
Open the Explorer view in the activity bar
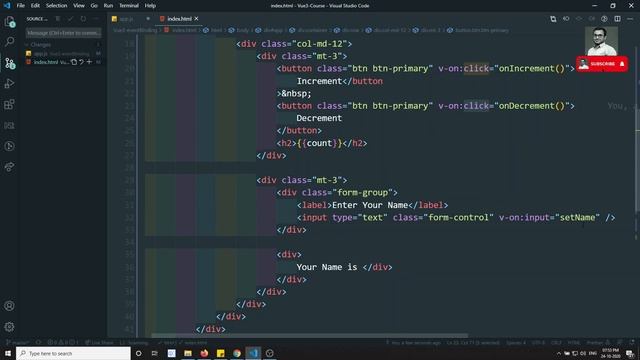tap(9, 21)
